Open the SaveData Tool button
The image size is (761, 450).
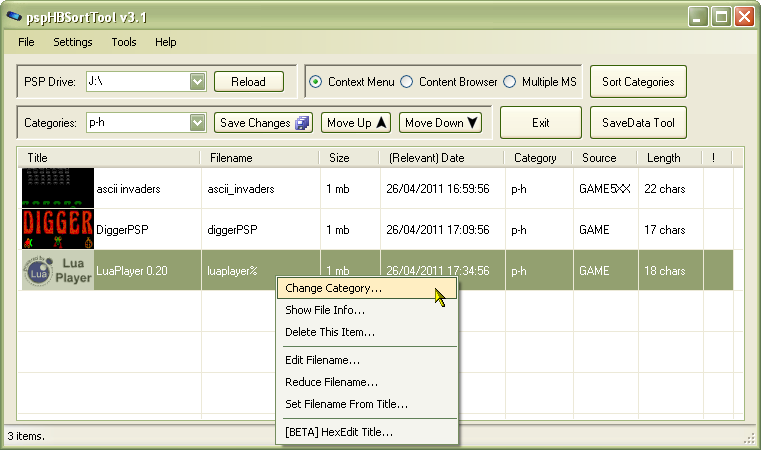[638, 123]
